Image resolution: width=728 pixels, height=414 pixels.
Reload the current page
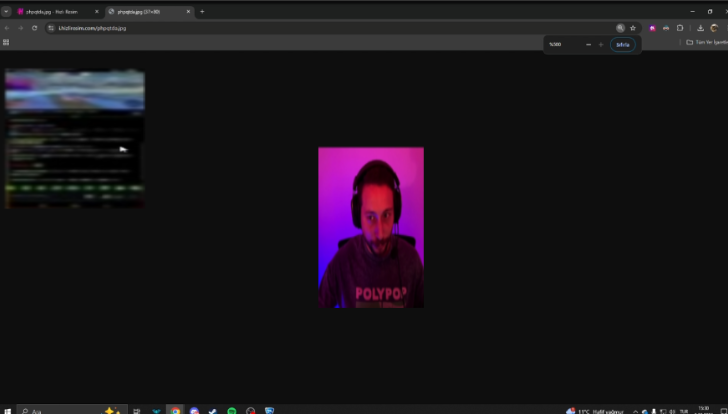[x=34, y=28]
